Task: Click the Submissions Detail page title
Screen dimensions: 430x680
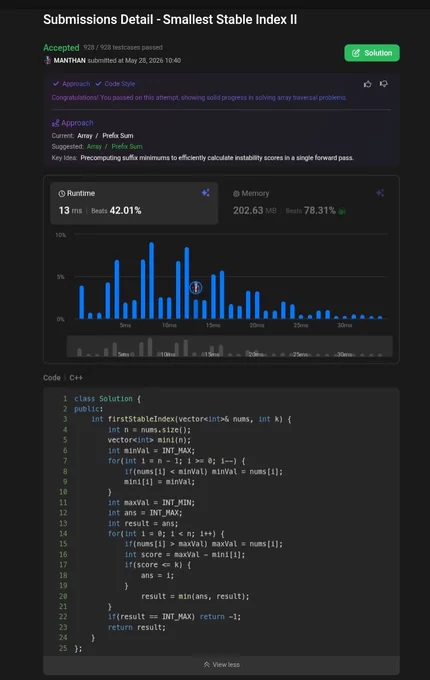Action: click(x=170, y=20)
